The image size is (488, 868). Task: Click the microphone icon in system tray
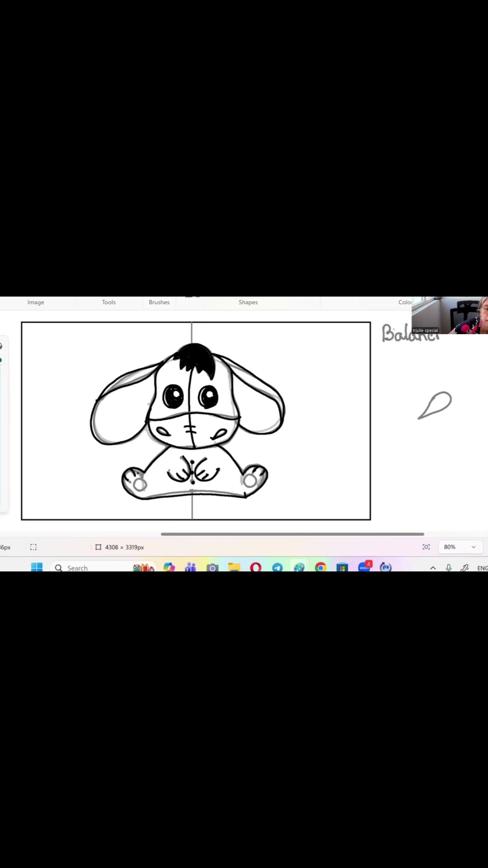pos(449,568)
